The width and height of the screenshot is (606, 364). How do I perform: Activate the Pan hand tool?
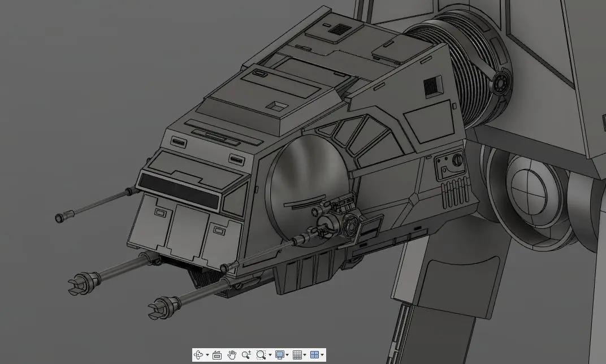pos(232,355)
